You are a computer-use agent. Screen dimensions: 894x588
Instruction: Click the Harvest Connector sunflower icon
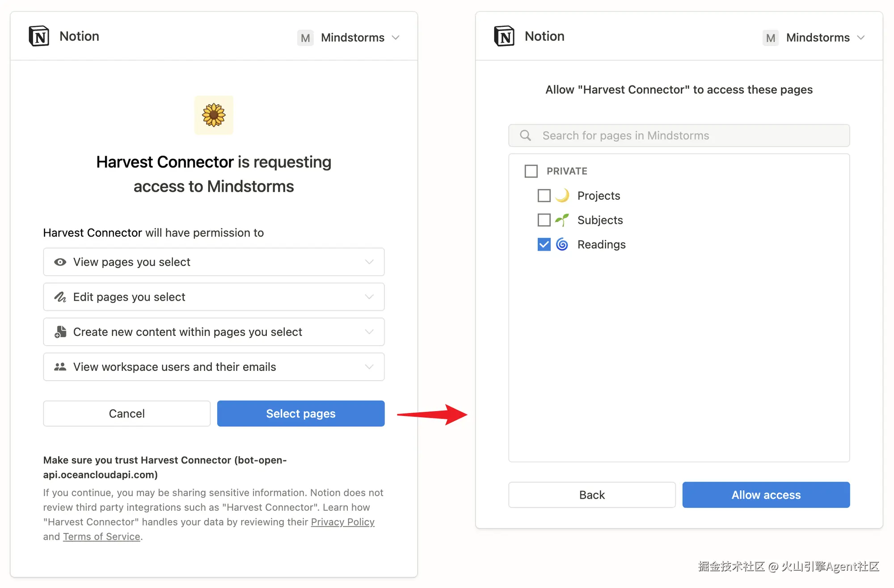point(214,115)
